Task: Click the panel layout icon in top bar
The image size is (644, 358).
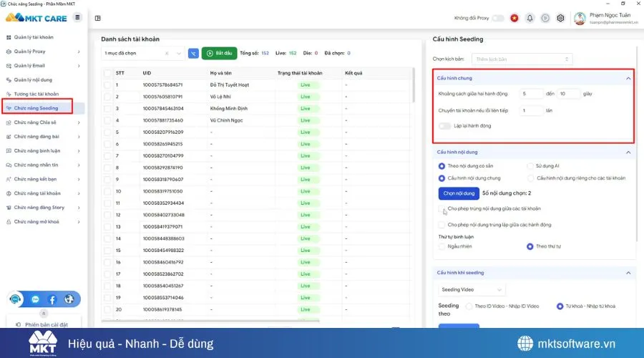Action: [98, 18]
